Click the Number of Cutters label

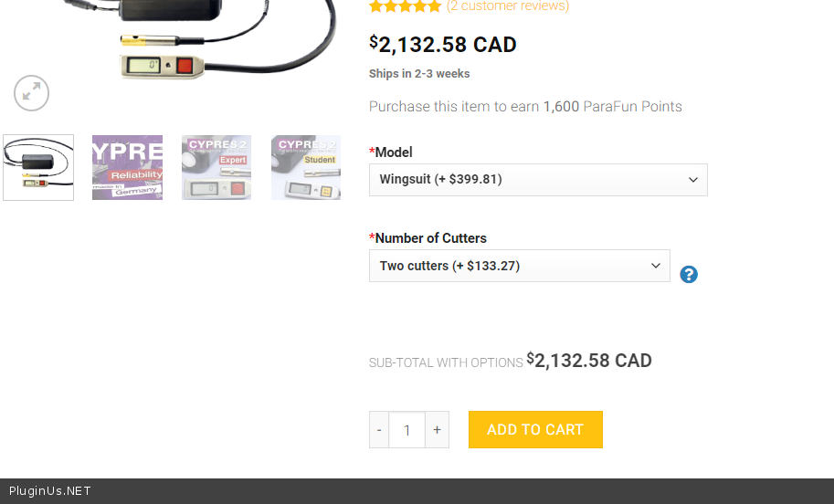(x=430, y=238)
